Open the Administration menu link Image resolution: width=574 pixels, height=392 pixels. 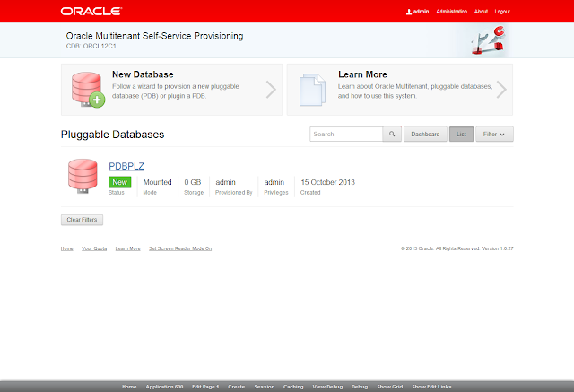click(451, 12)
